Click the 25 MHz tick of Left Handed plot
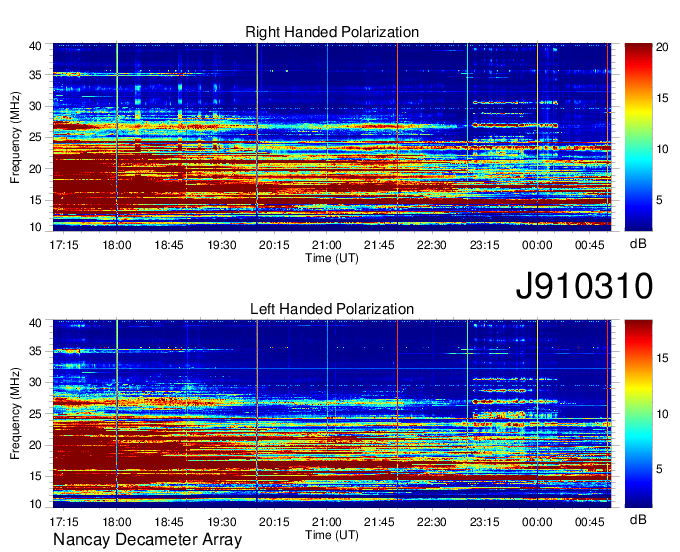The height and width of the screenshot is (552, 680). pyautogui.click(x=35, y=414)
